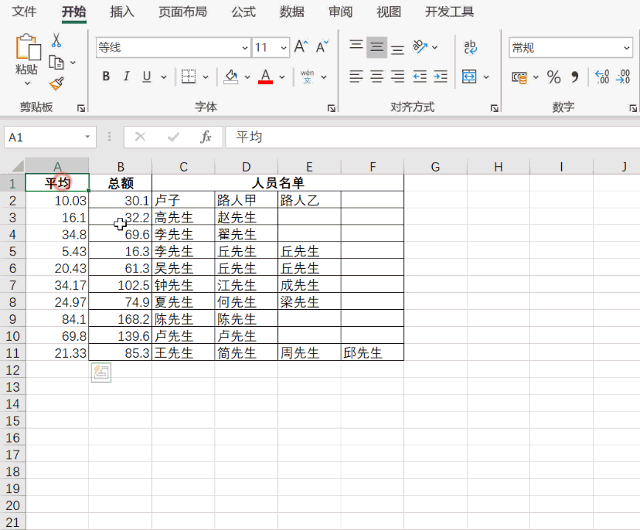Viewport: 640px width, 530px height.
Task: Apply percent style
Action: 554,77
